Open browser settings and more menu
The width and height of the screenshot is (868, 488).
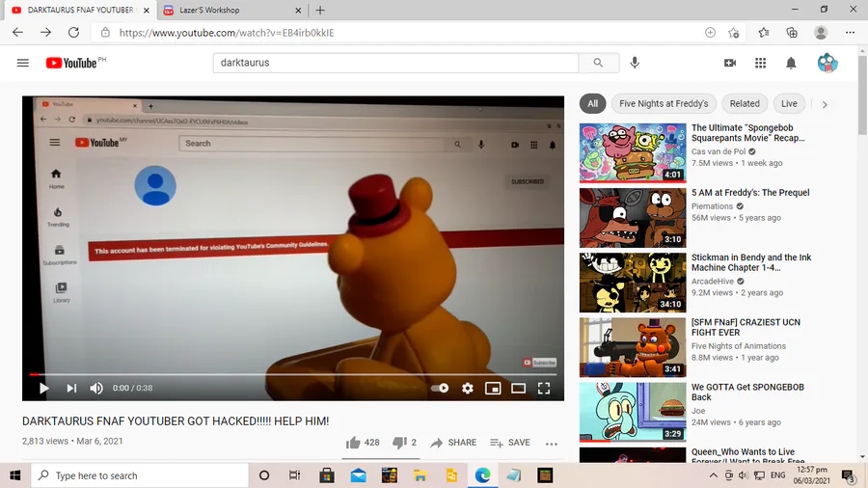click(851, 33)
